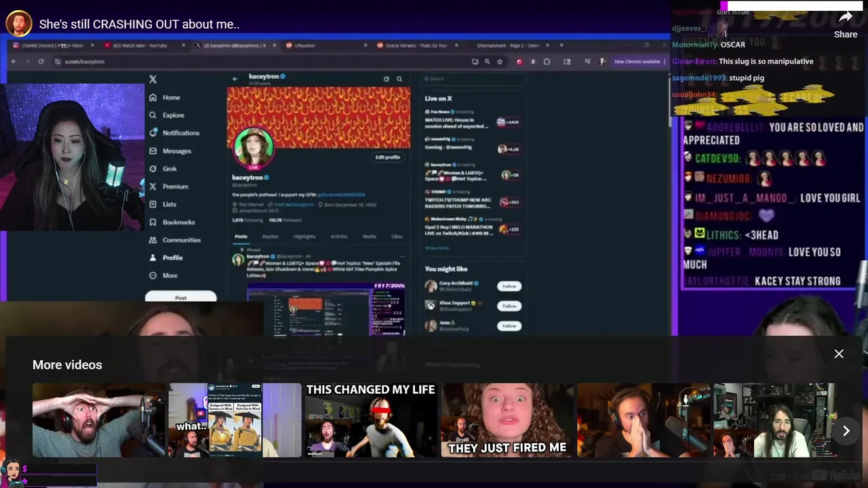Select the Articles tab on the profile
Screen dimensions: 868x488
[339, 237]
